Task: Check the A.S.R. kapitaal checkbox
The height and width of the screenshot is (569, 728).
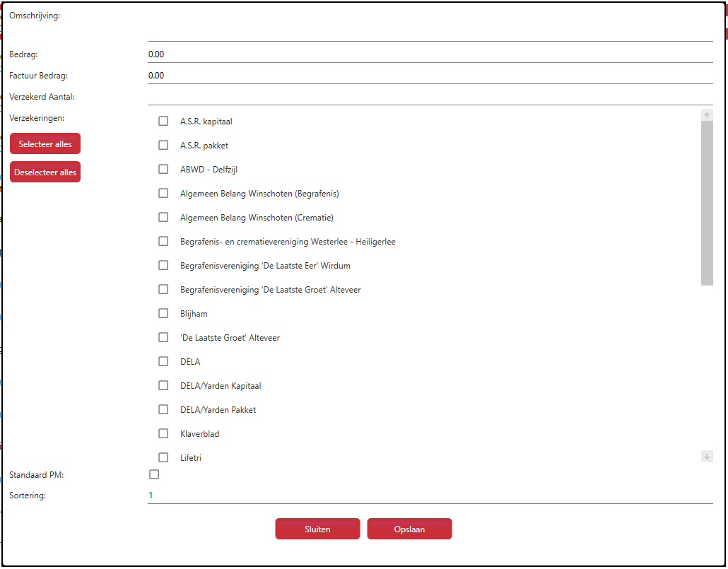Action: click(x=163, y=121)
